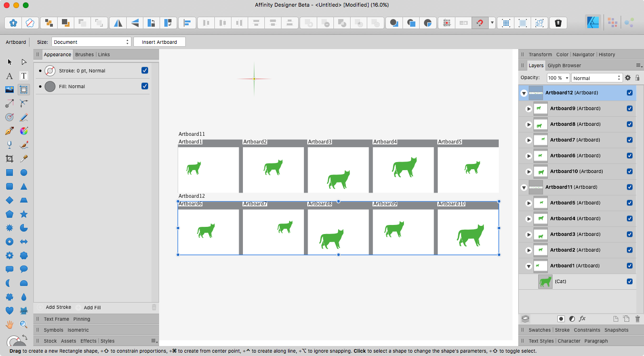This screenshot has width=644, height=356.
Task: Switch to the Brushes tab
Action: (x=84, y=54)
